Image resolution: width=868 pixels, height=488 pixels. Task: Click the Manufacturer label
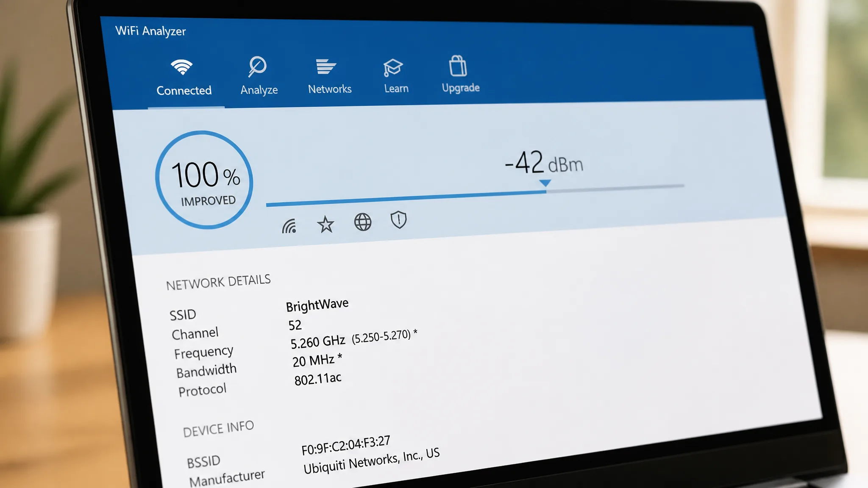[x=227, y=479]
